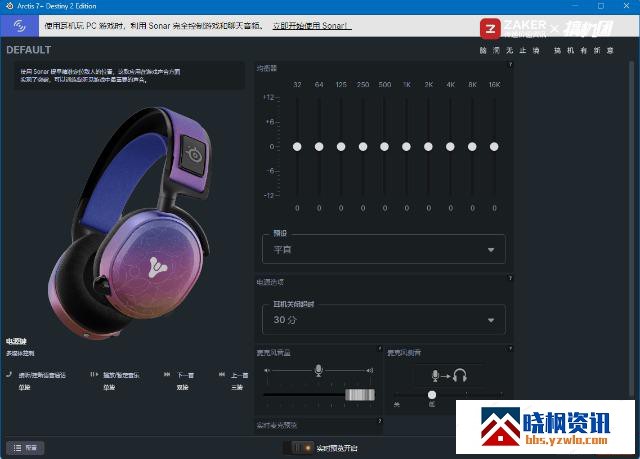Maximize the Arctis 7 window

pos(601,6)
